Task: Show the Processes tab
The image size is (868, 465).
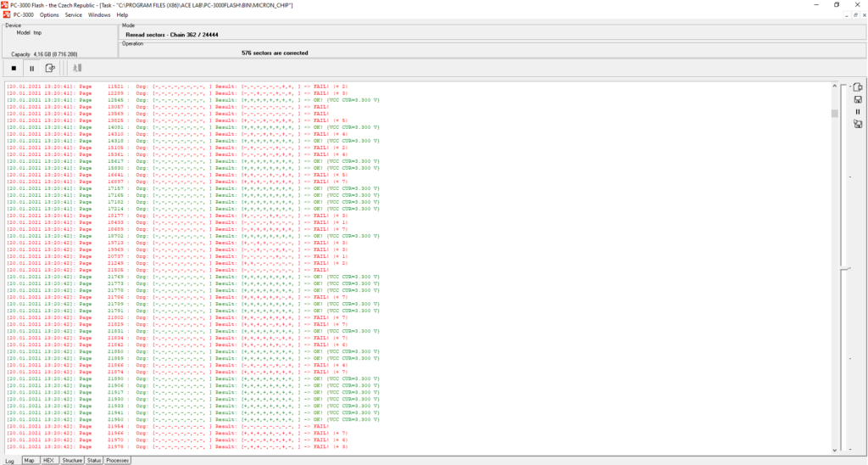Action: [x=117, y=460]
